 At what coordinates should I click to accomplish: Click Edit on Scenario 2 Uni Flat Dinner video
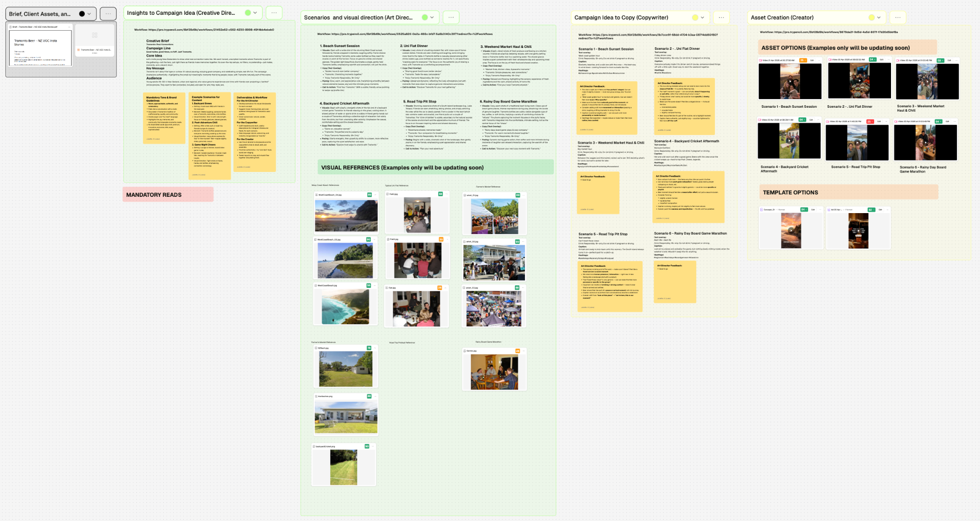(x=881, y=60)
